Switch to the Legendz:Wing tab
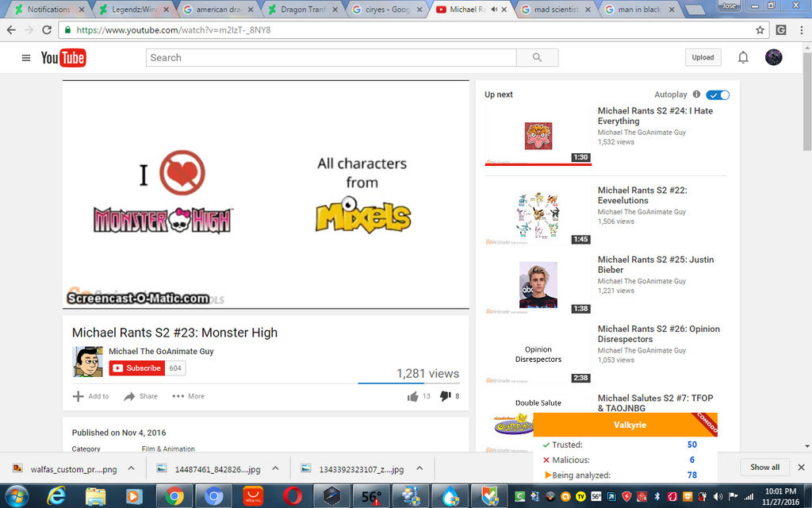 (133, 10)
